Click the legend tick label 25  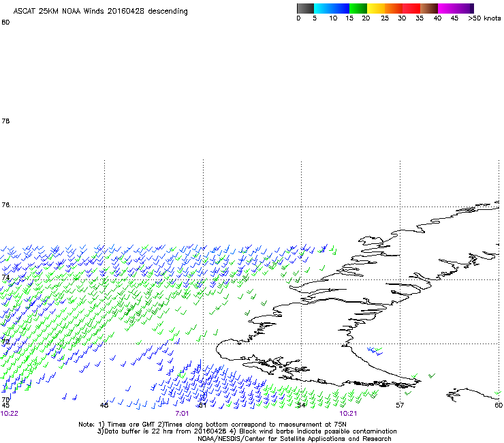(385, 18)
